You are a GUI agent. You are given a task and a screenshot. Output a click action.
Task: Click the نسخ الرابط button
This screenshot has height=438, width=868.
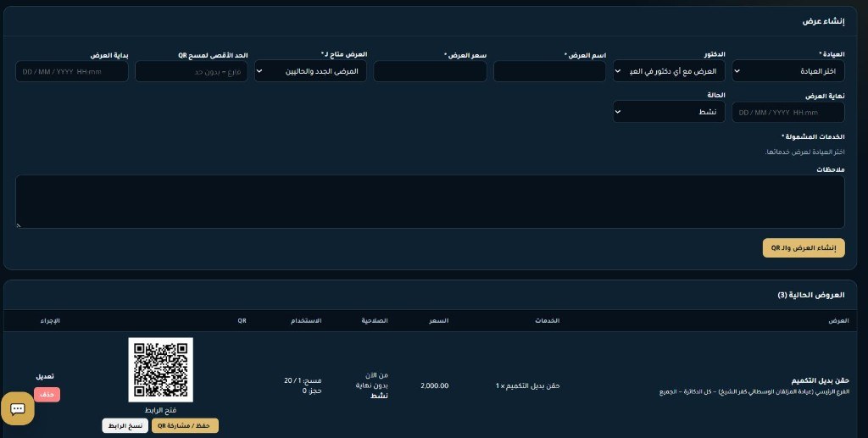[125, 426]
